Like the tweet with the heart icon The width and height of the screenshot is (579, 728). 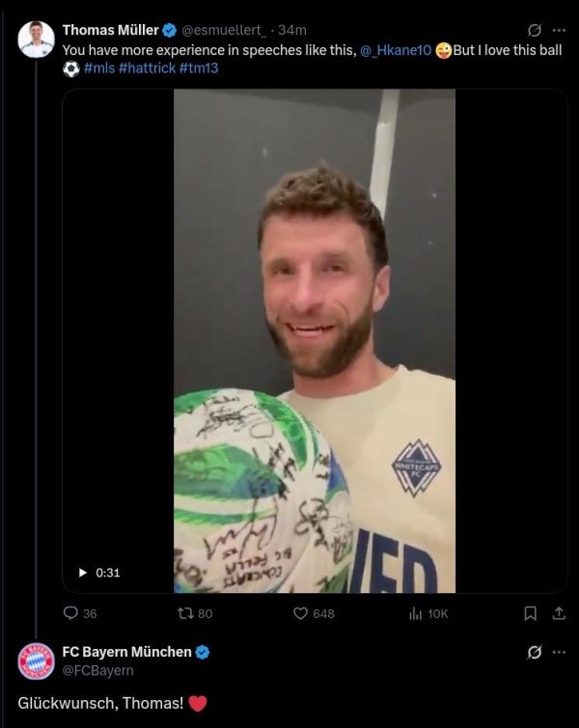click(300, 613)
